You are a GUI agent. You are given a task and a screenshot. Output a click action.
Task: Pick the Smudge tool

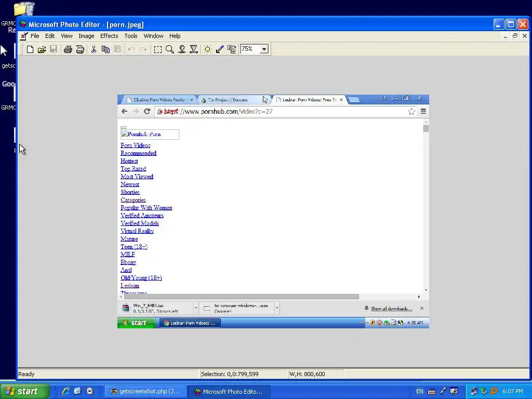click(x=182, y=49)
